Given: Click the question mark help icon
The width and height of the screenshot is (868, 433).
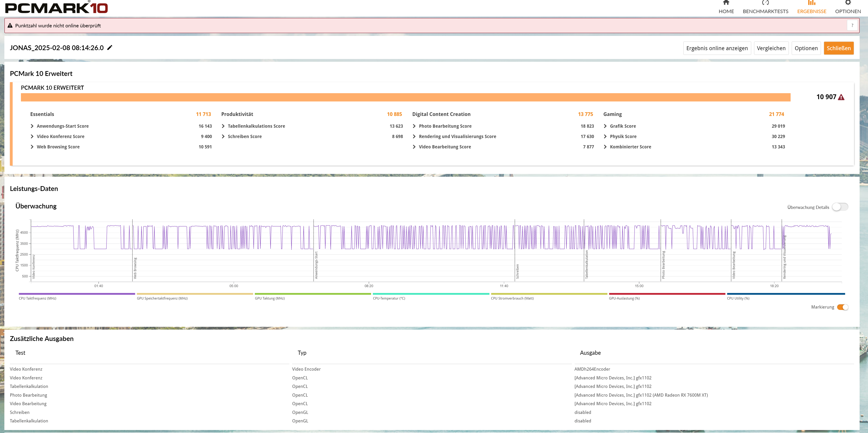Looking at the screenshot, I should 852,25.
